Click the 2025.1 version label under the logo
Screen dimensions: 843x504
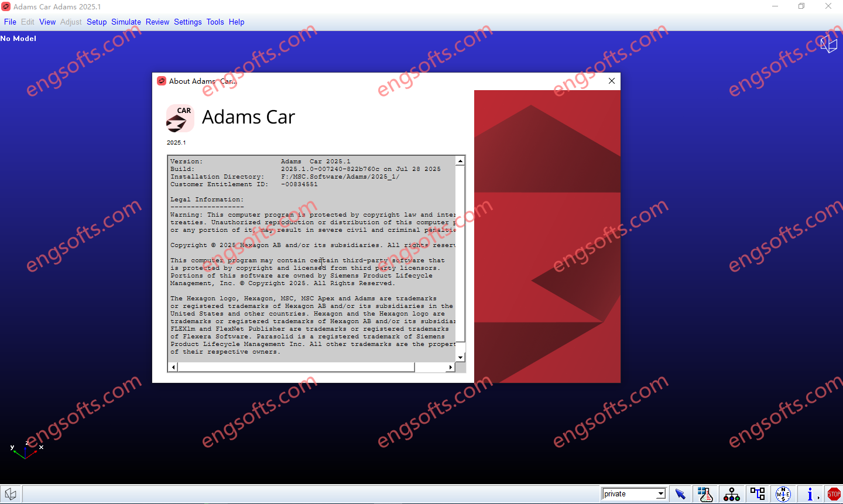[176, 142]
